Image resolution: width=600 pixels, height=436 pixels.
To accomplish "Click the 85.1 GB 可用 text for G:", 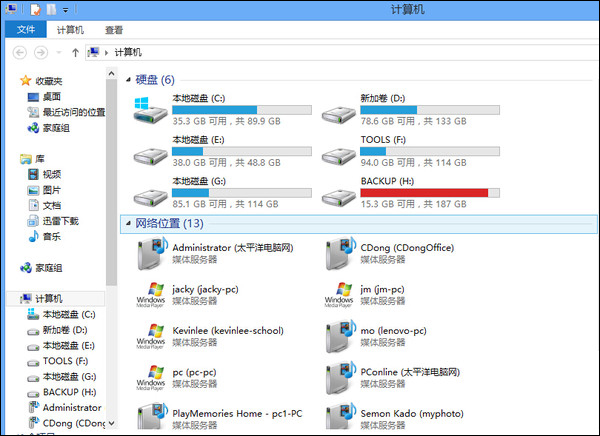I will 199,204.
